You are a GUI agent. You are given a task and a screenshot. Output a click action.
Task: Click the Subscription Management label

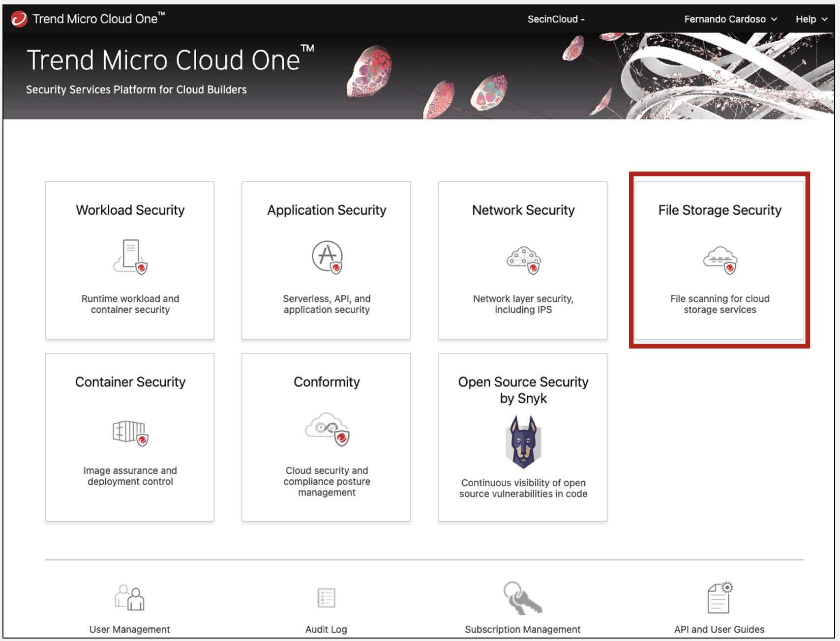click(522, 629)
